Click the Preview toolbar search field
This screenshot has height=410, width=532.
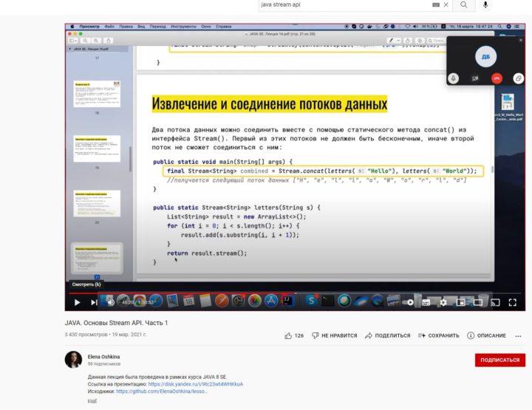[x=435, y=41]
